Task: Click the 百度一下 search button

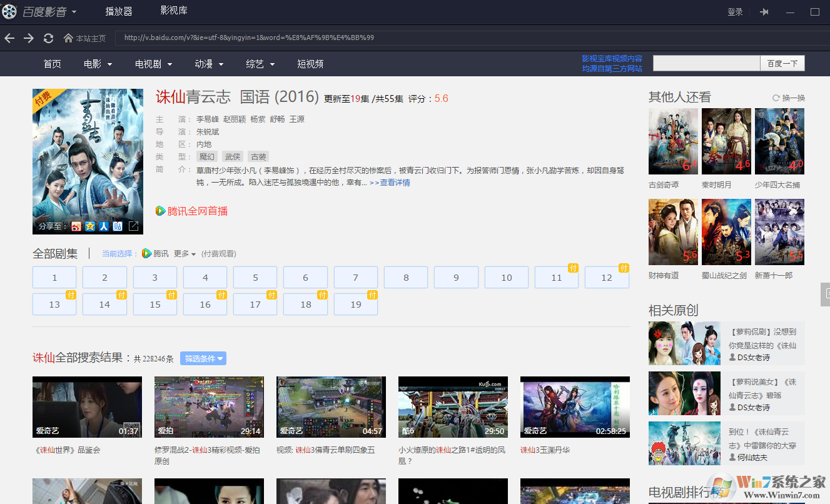Action: (x=782, y=63)
